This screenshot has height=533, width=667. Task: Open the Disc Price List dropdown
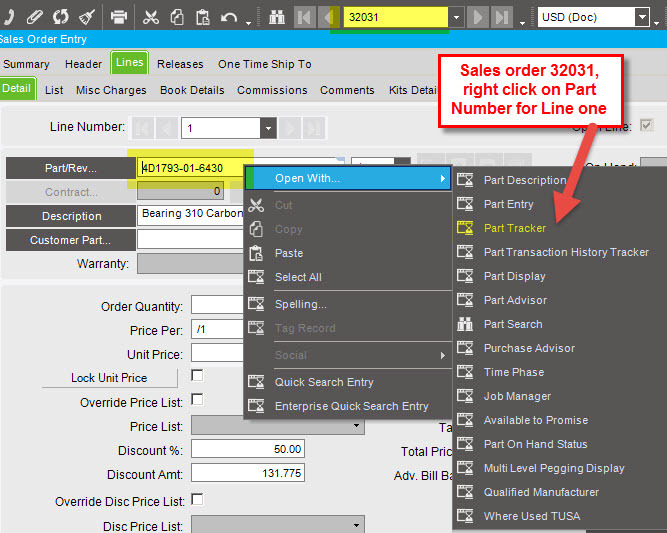356,525
